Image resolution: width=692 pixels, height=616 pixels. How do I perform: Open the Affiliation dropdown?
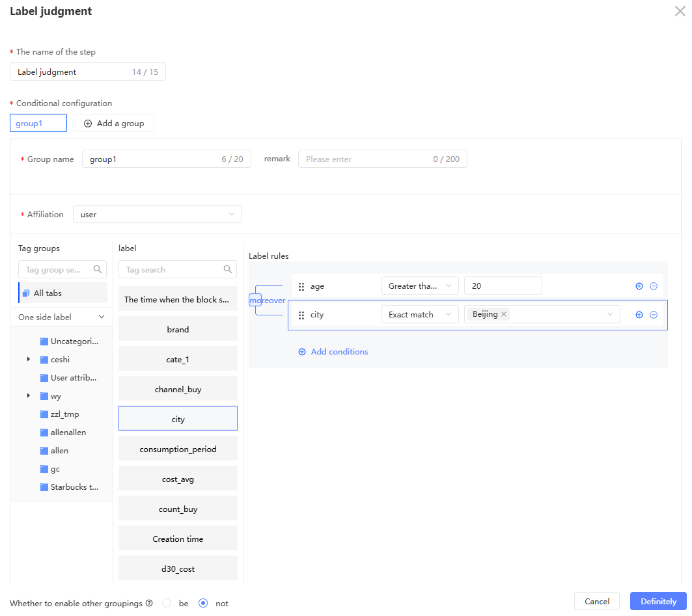coord(157,214)
